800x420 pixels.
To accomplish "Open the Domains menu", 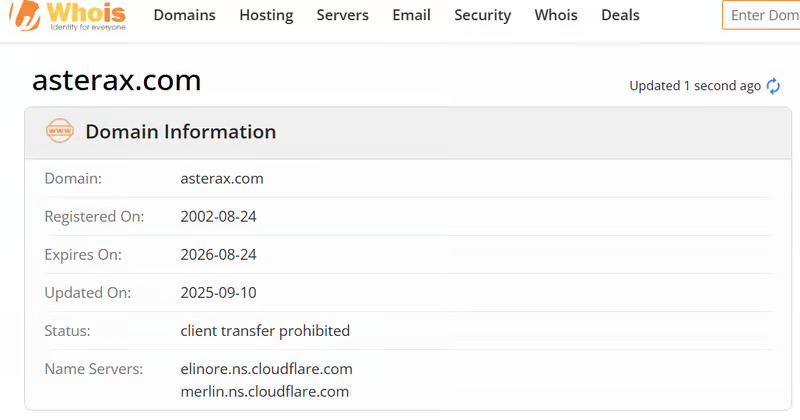I will tap(184, 15).
